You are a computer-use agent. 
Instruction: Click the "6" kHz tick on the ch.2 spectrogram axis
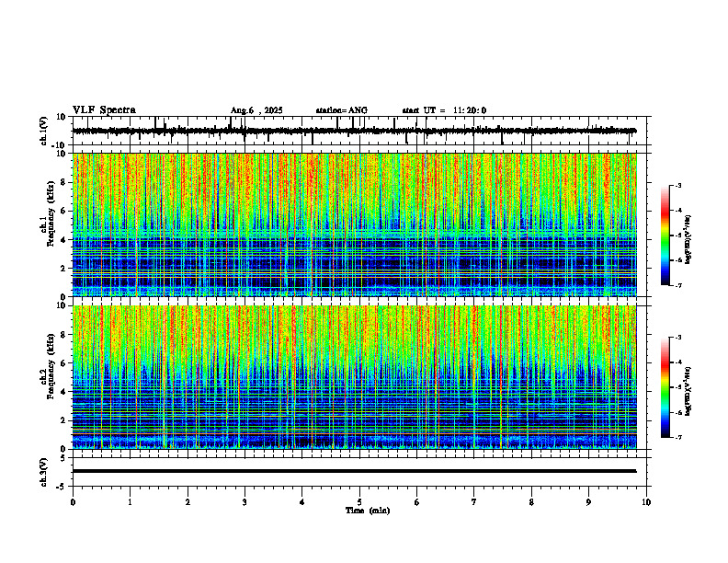pyautogui.click(x=64, y=363)
